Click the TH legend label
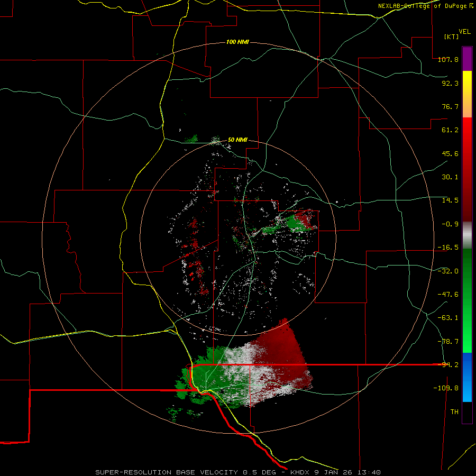Screen dimensions: 476x476 coord(454,412)
